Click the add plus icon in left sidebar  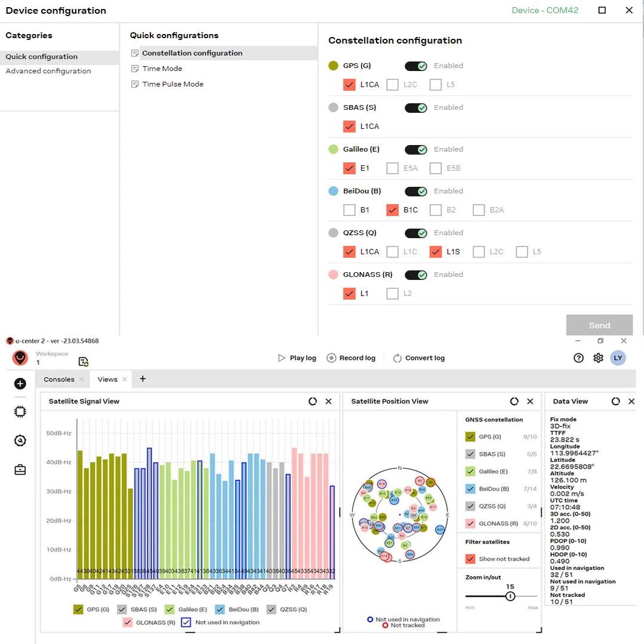pos(20,384)
